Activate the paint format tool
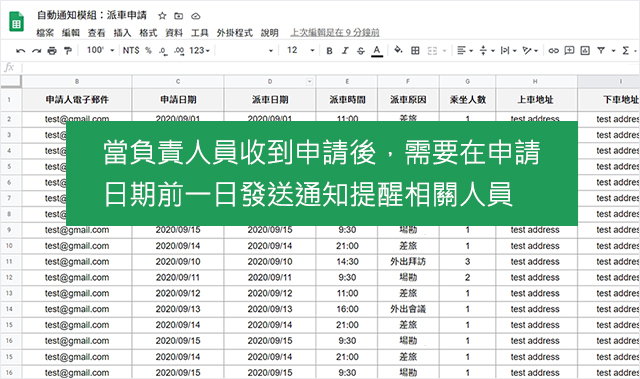This screenshot has width=640, height=379. pyautogui.click(x=68, y=51)
